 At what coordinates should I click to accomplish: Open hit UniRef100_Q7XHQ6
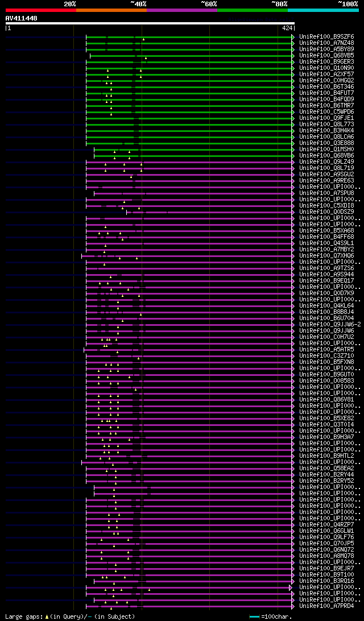pos(327,255)
